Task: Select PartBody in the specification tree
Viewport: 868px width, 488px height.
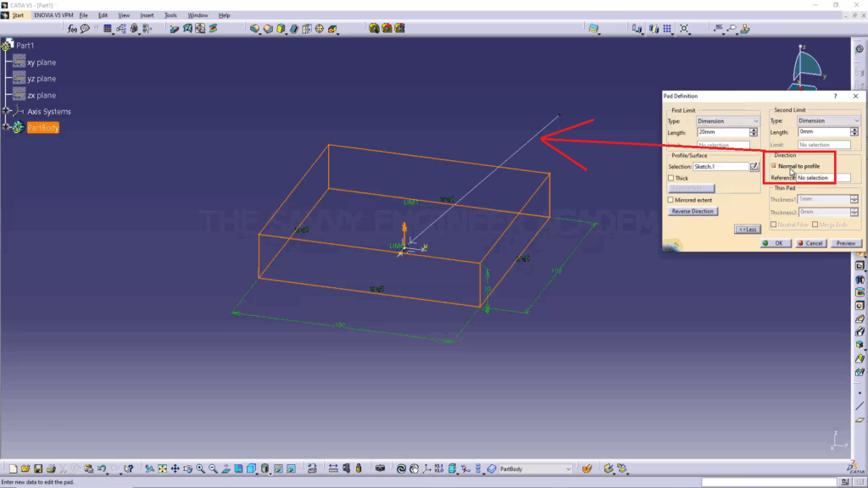Action: [x=42, y=128]
